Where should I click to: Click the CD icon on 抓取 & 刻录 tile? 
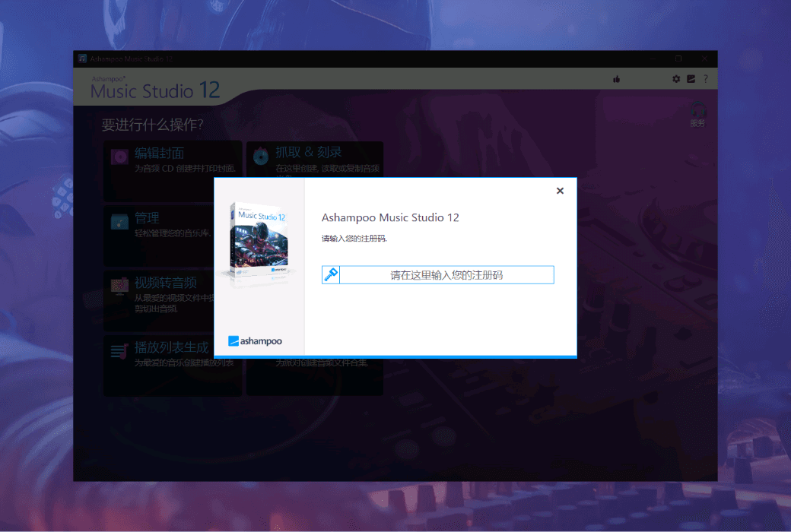pos(261,157)
